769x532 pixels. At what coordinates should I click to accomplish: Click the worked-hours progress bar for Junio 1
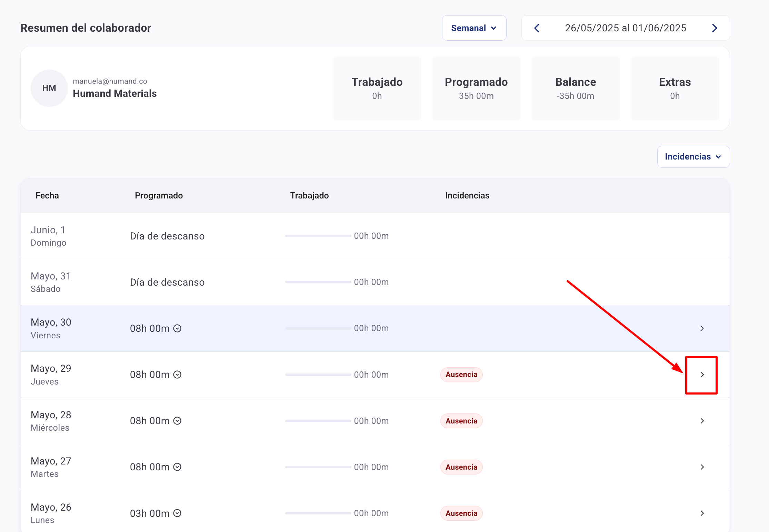(318, 236)
